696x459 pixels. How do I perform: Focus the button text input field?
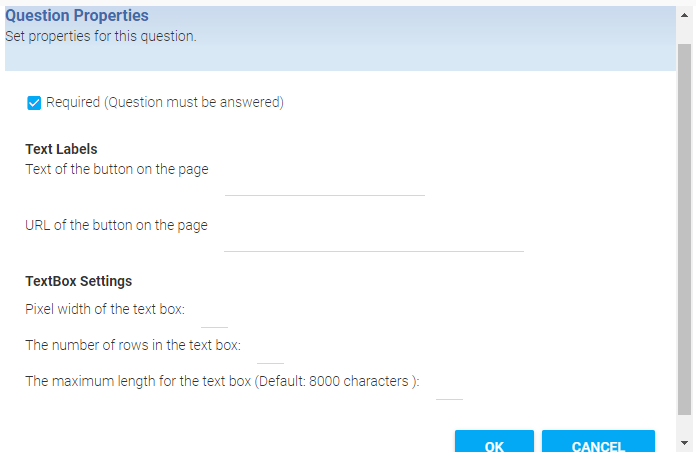[324, 184]
